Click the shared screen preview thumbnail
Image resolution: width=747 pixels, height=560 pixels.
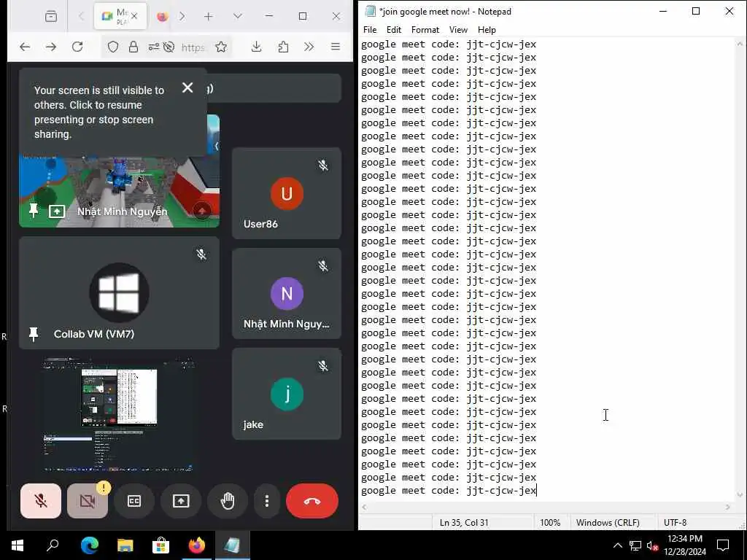[x=119, y=414]
